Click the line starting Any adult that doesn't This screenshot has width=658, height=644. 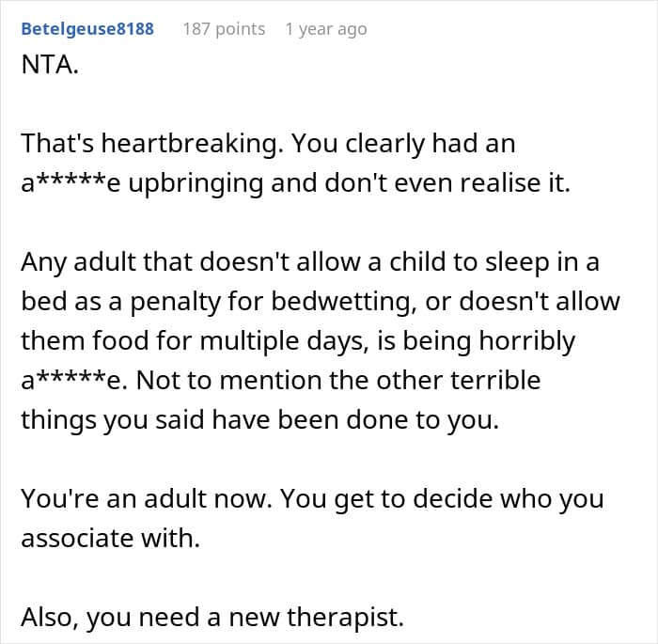[x=310, y=262]
